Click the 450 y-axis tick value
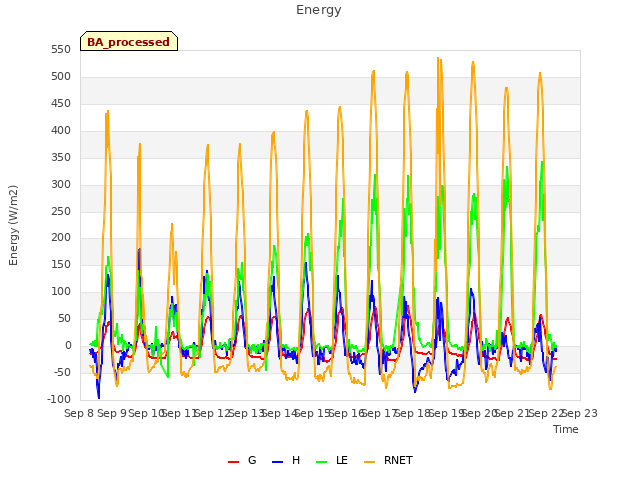 [61, 104]
